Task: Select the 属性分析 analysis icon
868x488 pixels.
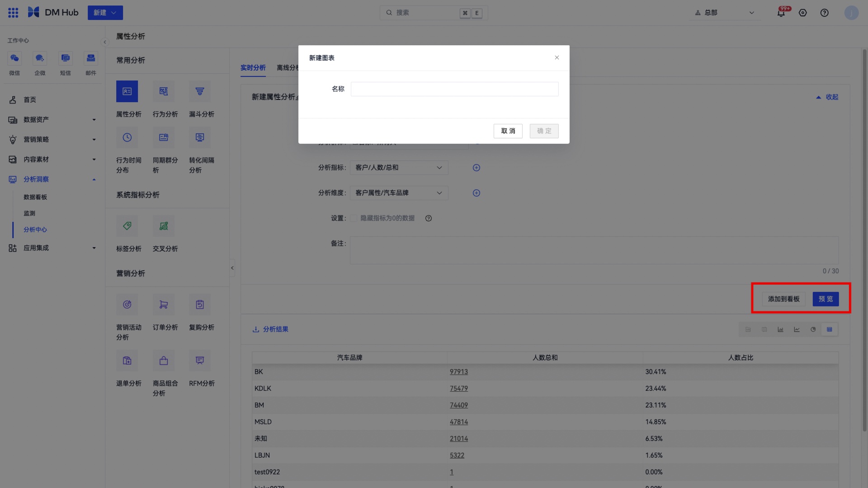Action: (x=127, y=92)
